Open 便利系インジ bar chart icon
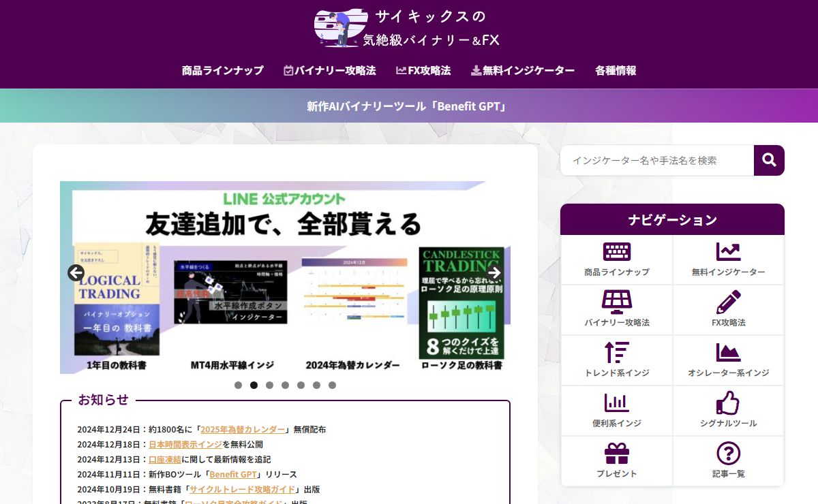This screenshot has height=504, width=818. (x=617, y=403)
